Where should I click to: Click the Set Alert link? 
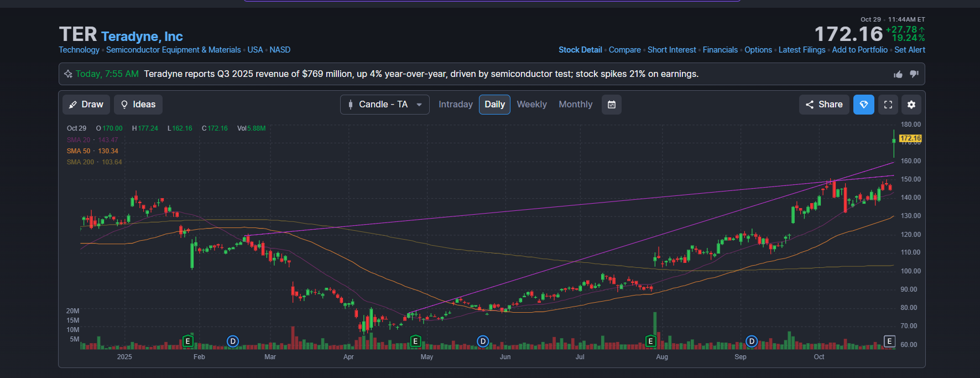(909, 50)
